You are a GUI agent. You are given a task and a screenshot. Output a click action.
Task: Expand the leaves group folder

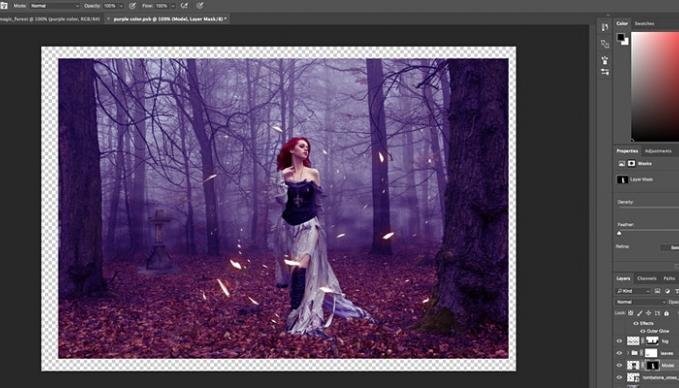point(628,353)
